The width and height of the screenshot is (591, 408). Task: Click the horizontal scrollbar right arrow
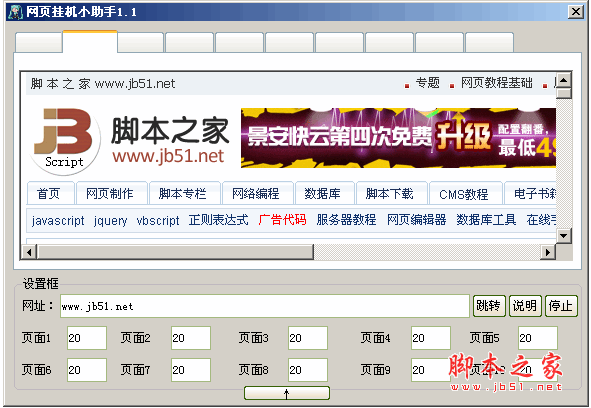[548, 252]
